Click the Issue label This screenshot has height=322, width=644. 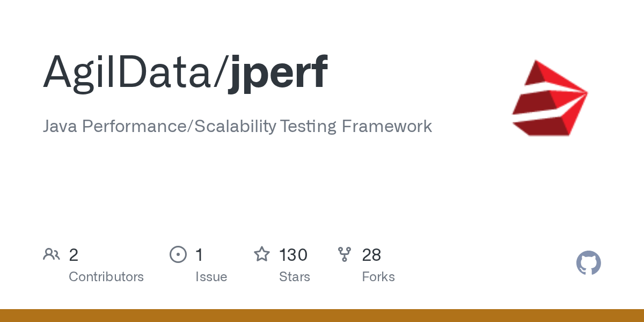[211, 277]
